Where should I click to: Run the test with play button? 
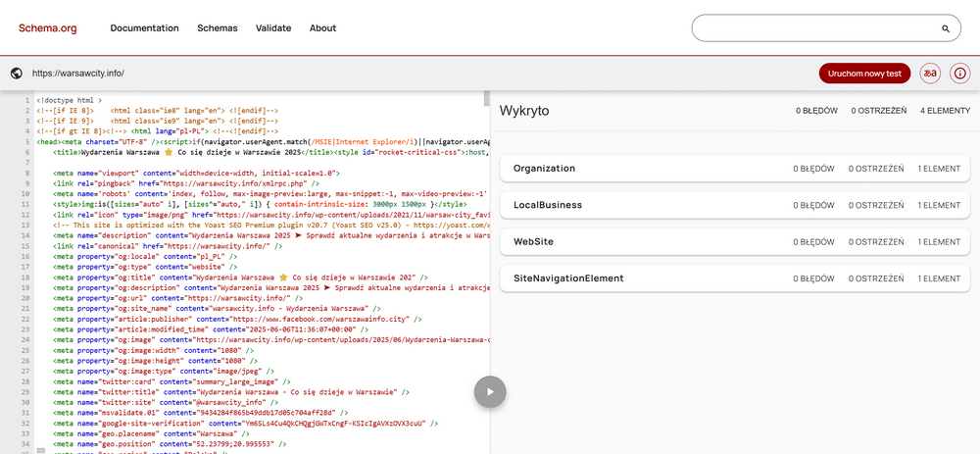point(490,392)
